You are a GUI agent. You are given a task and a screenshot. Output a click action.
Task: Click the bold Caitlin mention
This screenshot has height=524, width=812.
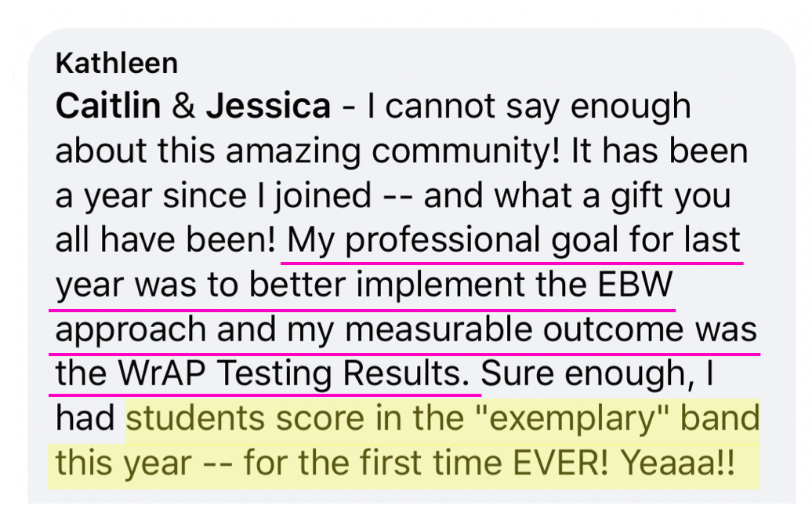(x=108, y=106)
